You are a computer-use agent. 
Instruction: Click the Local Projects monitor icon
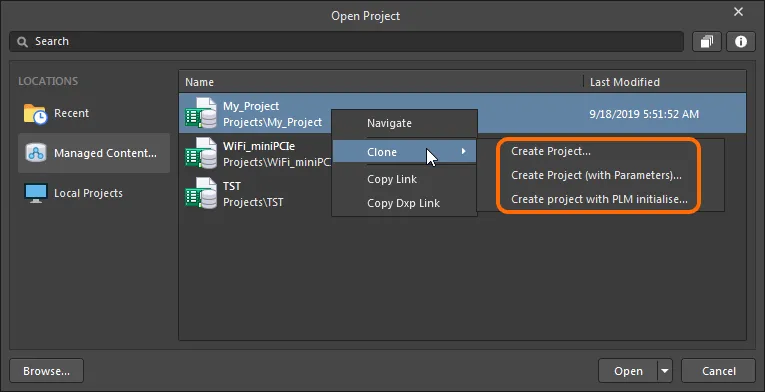(36, 193)
